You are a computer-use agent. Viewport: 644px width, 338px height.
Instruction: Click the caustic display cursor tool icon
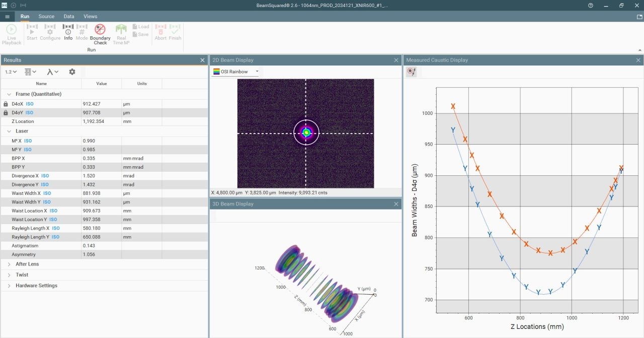click(x=412, y=72)
